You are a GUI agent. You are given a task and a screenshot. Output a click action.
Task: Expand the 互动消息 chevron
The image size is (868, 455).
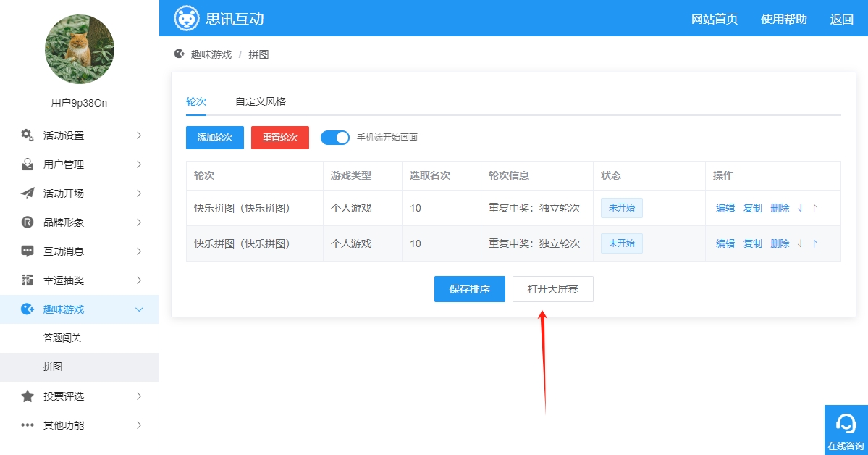click(x=139, y=251)
